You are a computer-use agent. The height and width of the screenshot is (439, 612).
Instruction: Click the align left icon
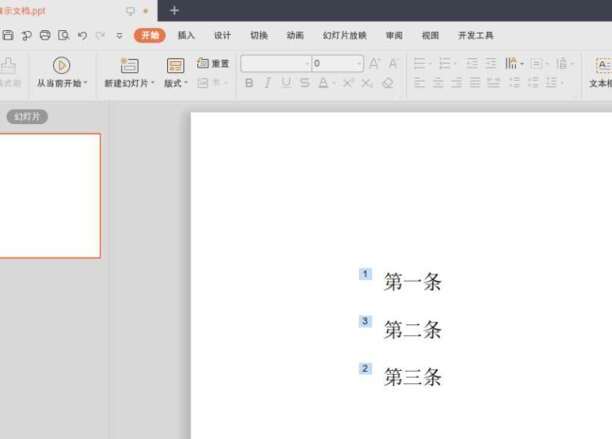(x=419, y=83)
